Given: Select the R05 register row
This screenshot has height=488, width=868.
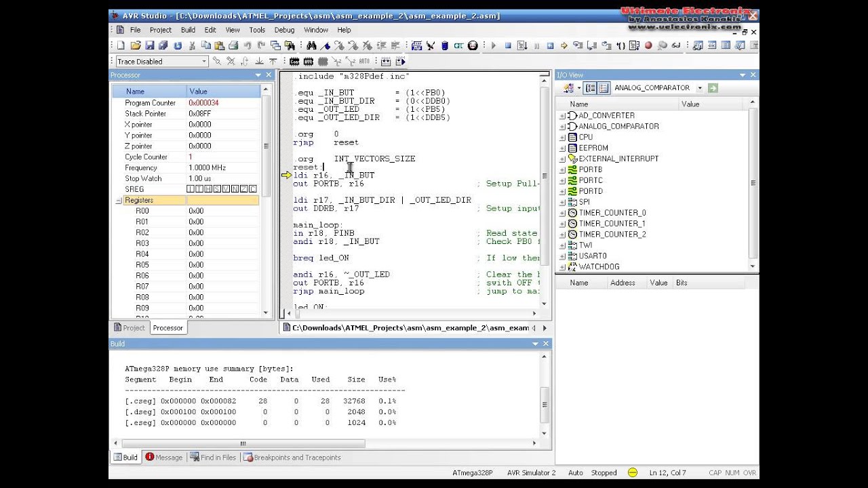Looking at the screenshot, I should click(186, 265).
